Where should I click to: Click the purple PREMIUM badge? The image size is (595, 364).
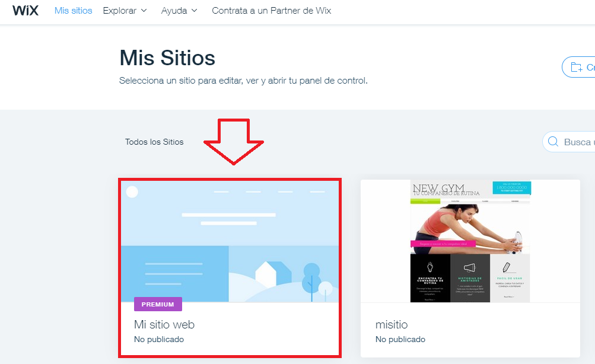pyautogui.click(x=158, y=304)
